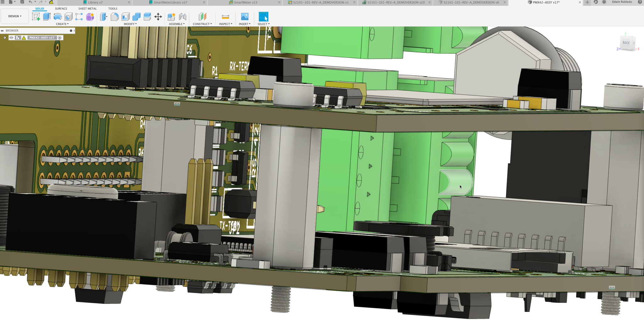Click the BACK face on the ViewCube
Screen dimensions: 644x326
click(626, 42)
